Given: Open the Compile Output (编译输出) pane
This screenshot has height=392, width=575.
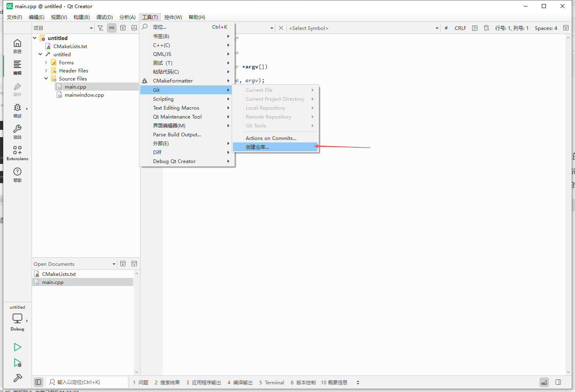Looking at the screenshot, I should (240, 382).
